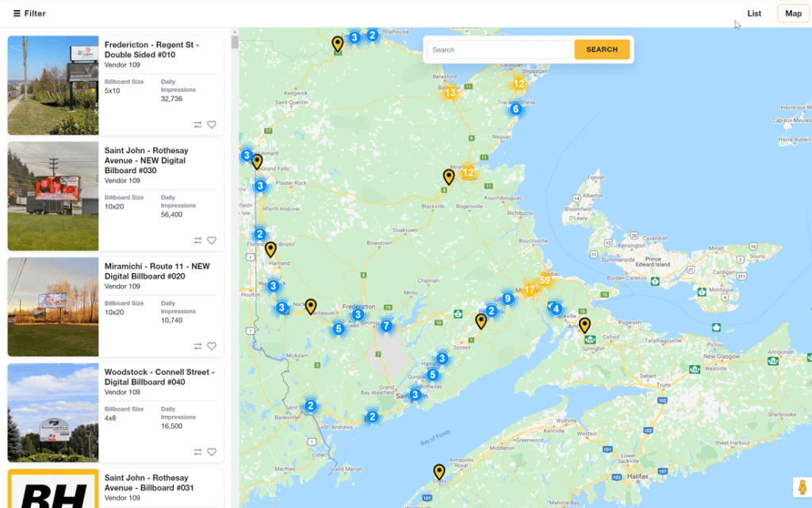The width and height of the screenshot is (812, 508).
Task: Click the billboard size value 5x10
Action: (113, 90)
